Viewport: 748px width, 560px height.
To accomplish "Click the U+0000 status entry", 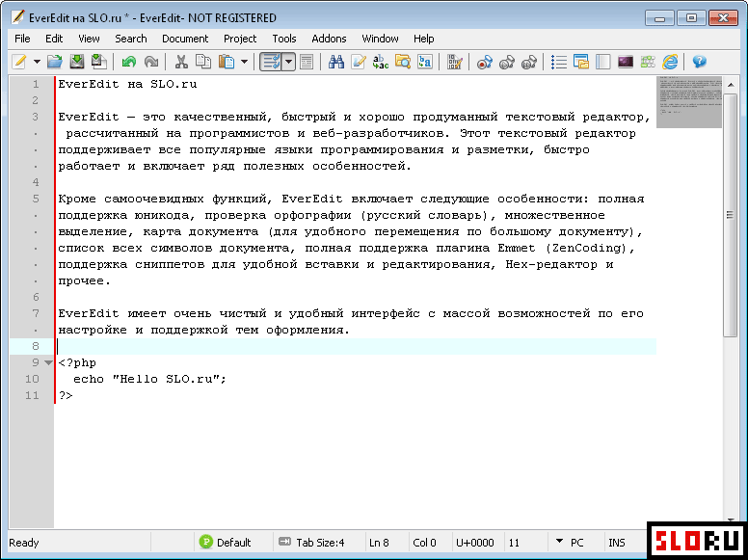I will [x=475, y=543].
